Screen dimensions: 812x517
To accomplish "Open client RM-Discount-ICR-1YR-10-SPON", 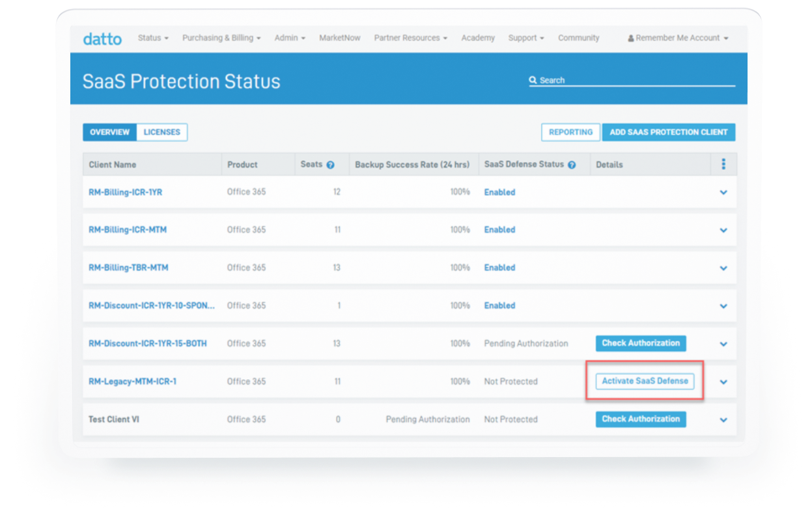I will coord(152,305).
